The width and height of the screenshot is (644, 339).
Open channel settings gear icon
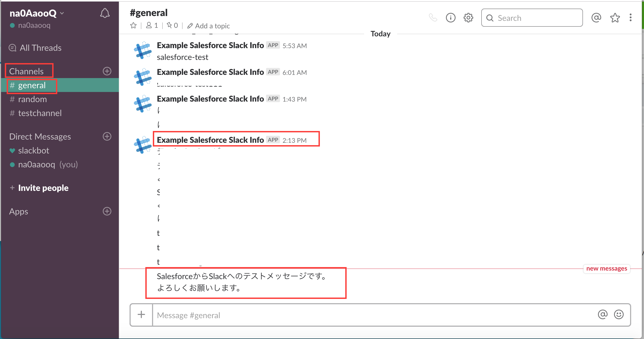(468, 18)
